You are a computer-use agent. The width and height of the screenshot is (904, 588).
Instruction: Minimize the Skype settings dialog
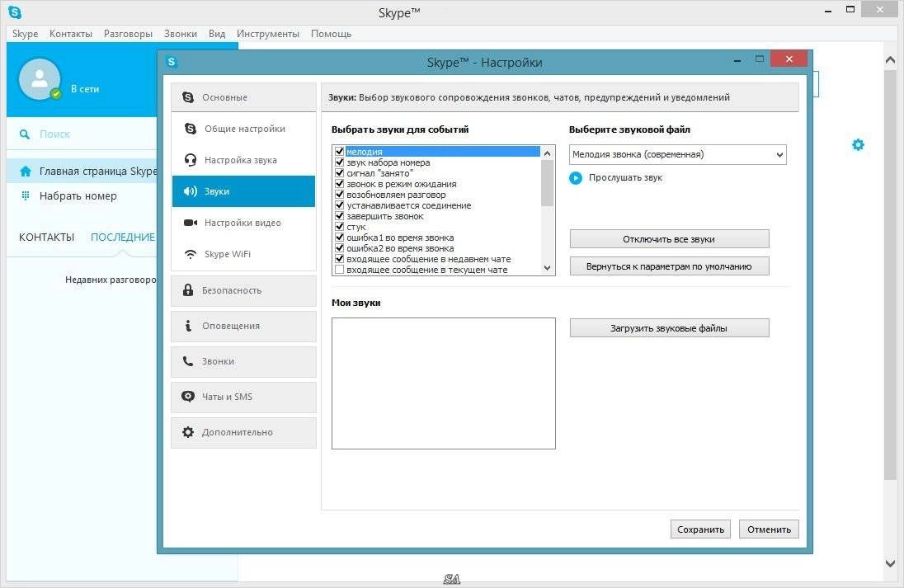(737, 59)
